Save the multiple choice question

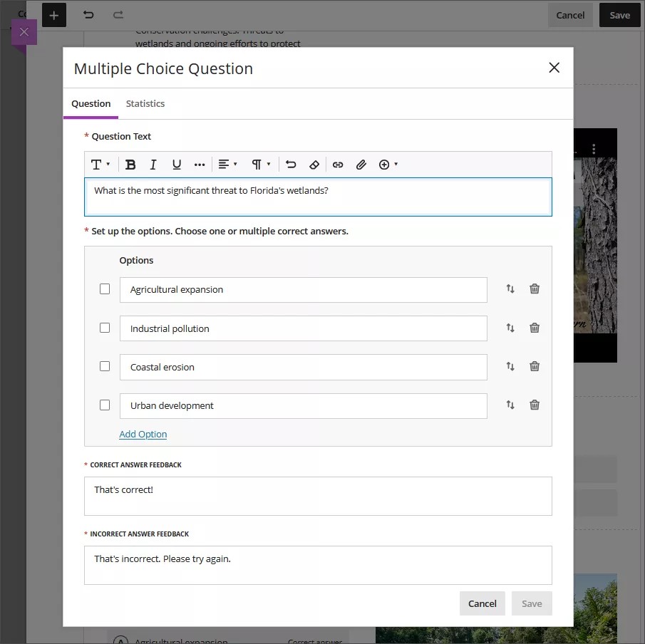pyautogui.click(x=532, y=603)
